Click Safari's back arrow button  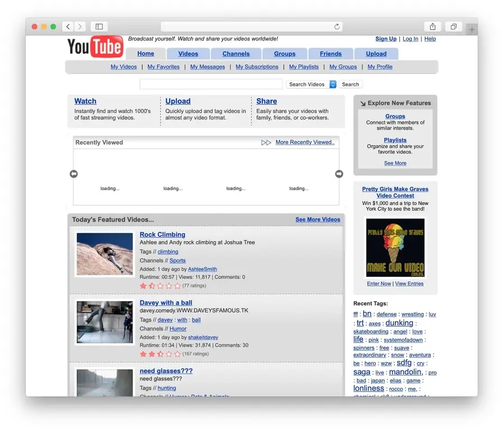(x=68, y=26)
